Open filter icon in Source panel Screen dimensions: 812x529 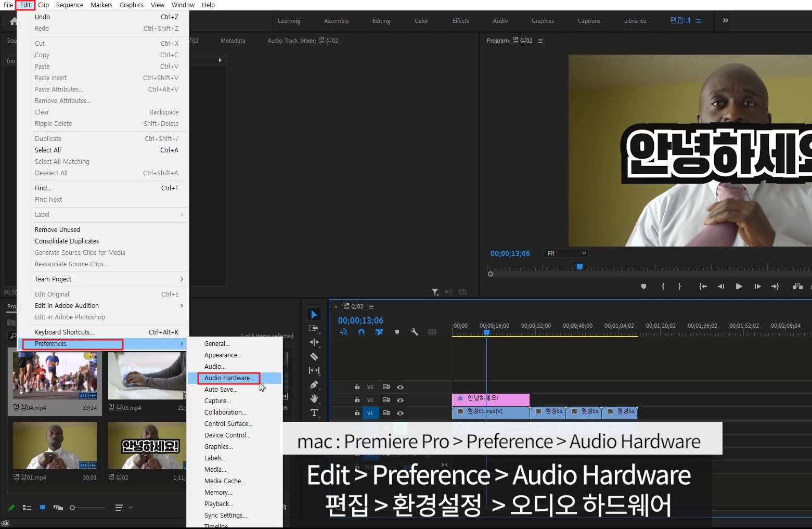tap(435, 292)
